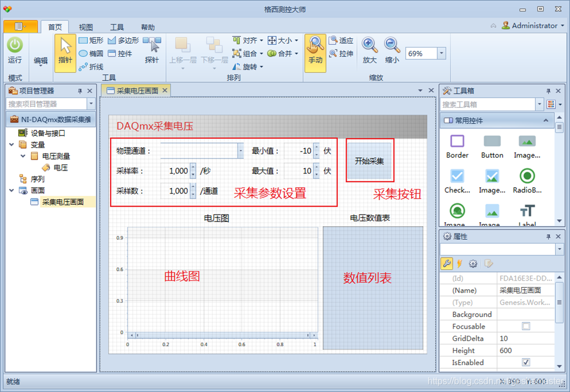The image size is (570, 392).
Task: Click the green 运行 run icon
Action: [x=15, y=46]
